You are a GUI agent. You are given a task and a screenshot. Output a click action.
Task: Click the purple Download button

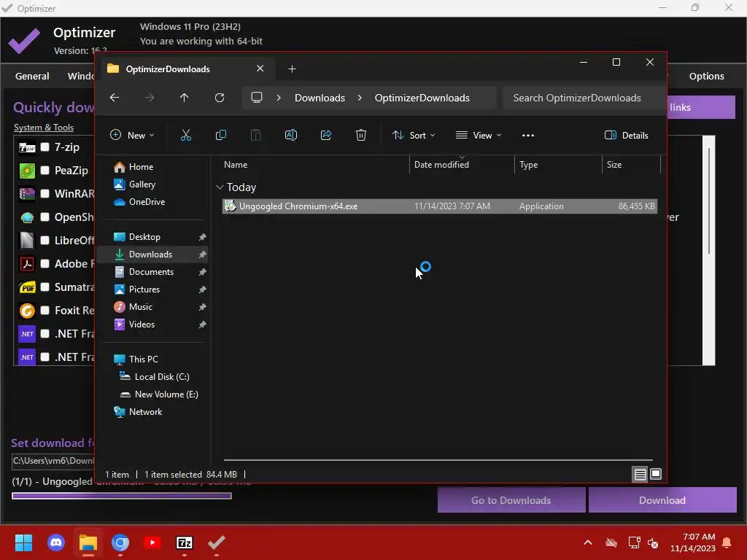coord(662,500)
